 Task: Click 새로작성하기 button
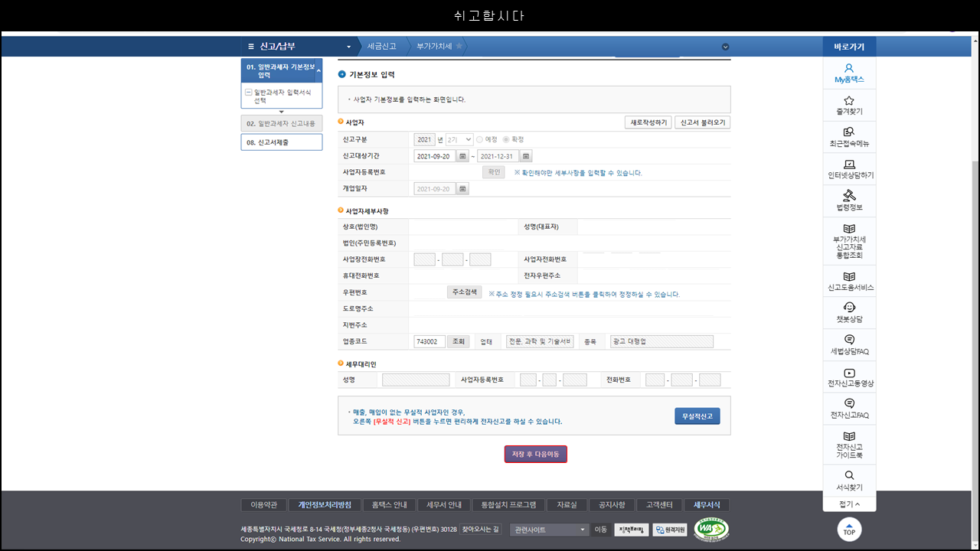tap(648, 122)
